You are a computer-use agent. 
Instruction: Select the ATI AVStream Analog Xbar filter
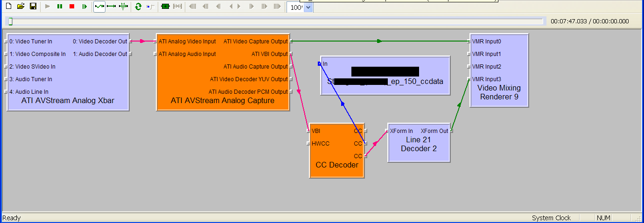pos(68,72)
